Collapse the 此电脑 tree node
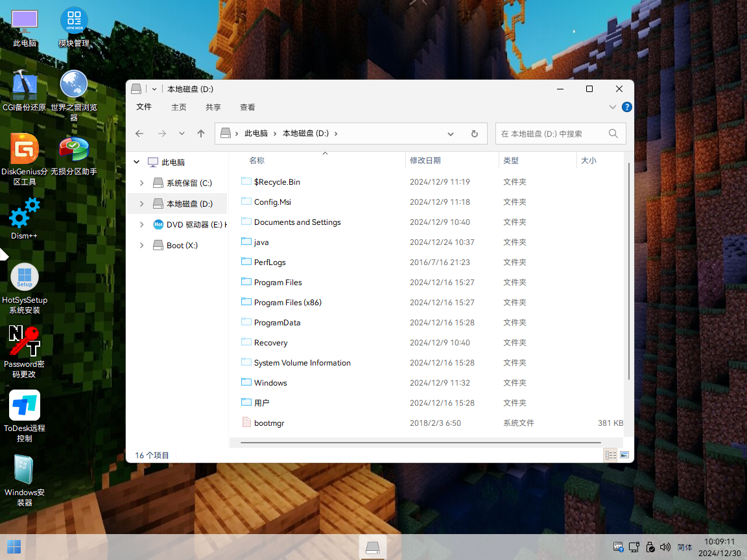 pos(137,162)
